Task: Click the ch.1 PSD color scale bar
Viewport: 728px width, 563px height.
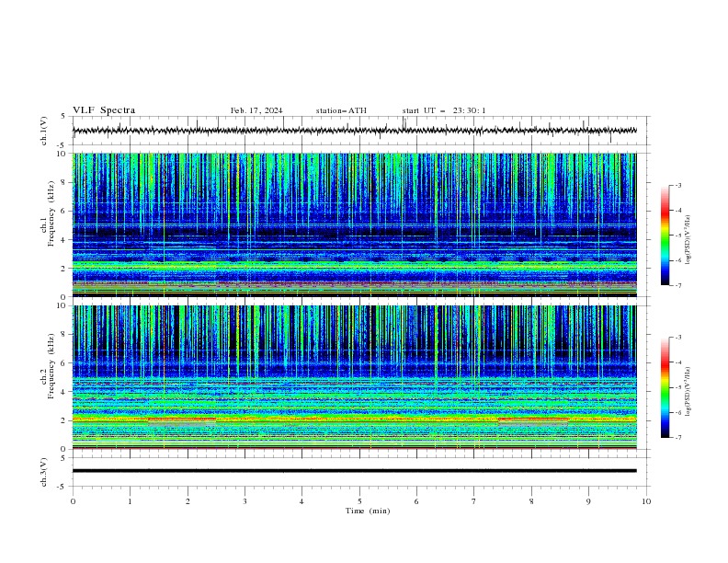Action: click(x=665, y=236)
